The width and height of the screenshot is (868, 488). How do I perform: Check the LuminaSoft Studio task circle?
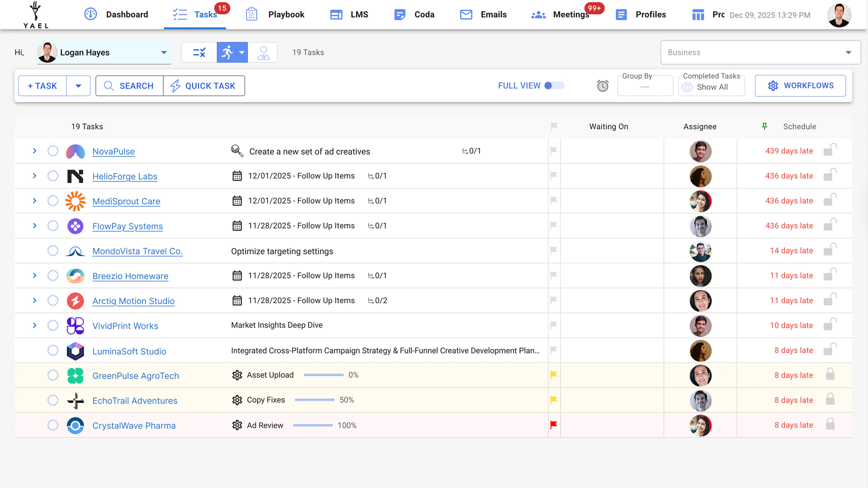point(53,351)
